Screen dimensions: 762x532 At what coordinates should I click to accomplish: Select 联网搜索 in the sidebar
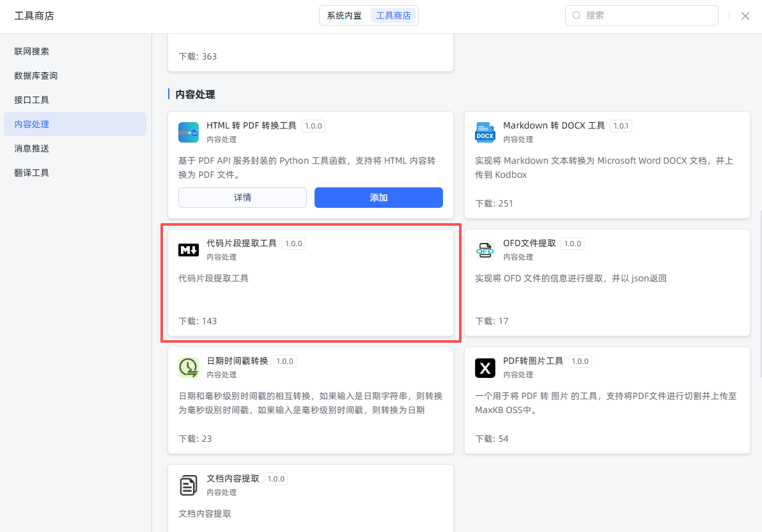pos(75,51)
